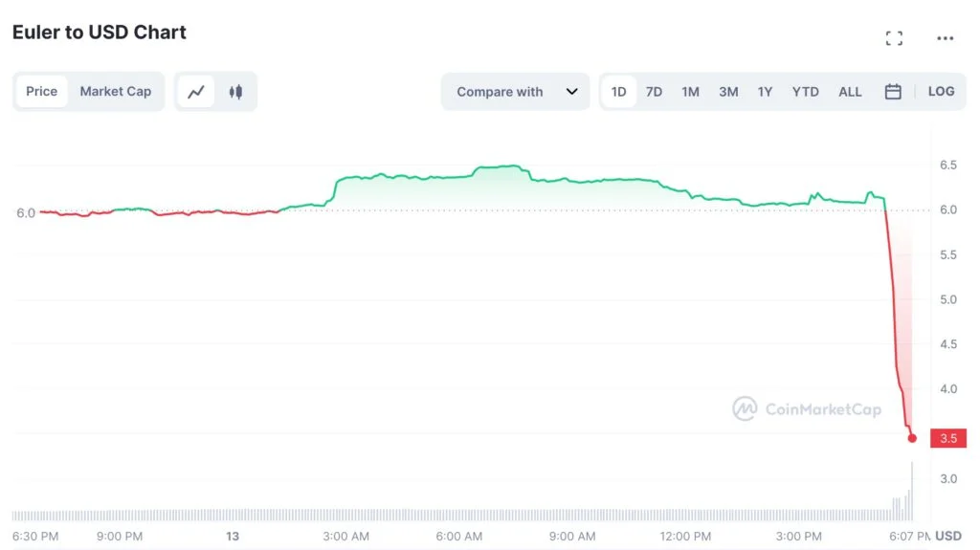Click the red 3.5 current price label

coord(947,438)
